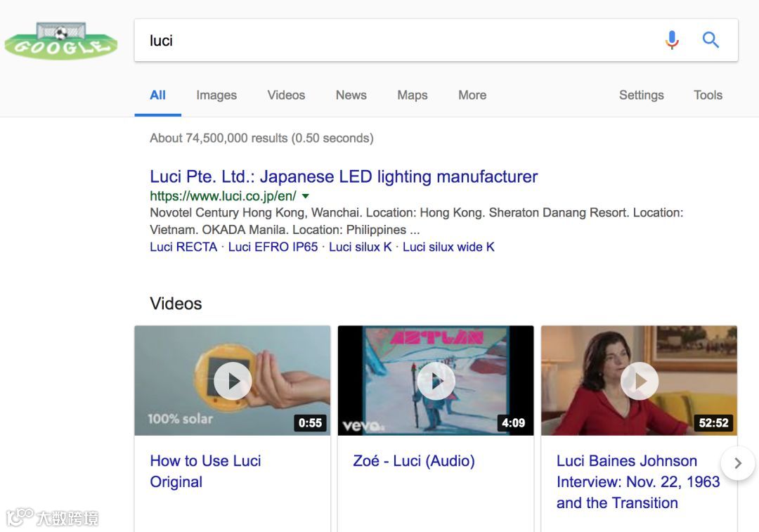Open Settings menu

point(642,95)
